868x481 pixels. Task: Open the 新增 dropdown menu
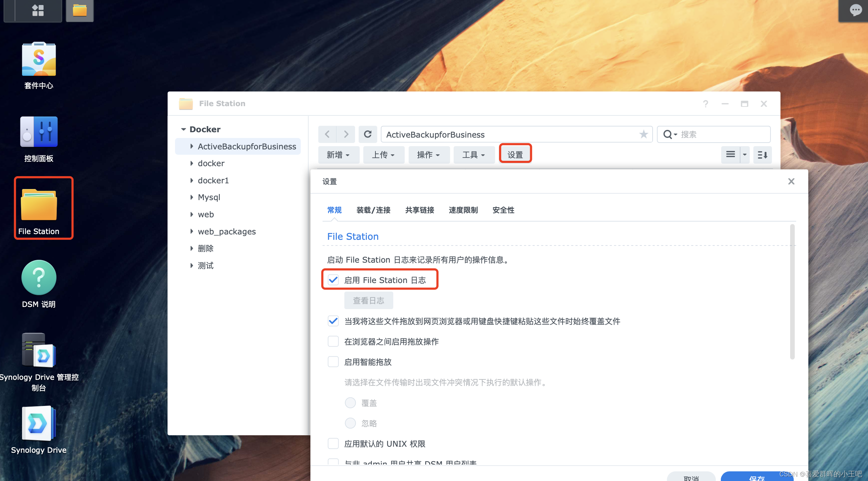pos(338,155)
